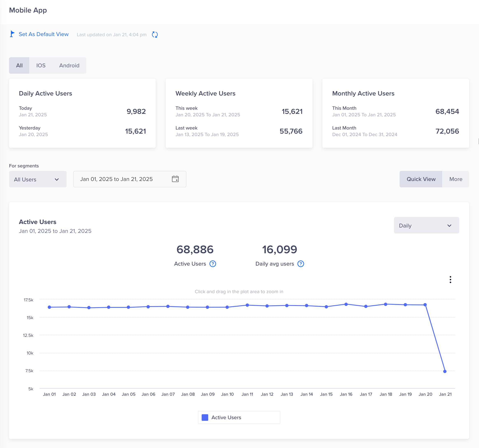Select the Quick View tab
Screen dimensions: 479x448
point(421,179)
